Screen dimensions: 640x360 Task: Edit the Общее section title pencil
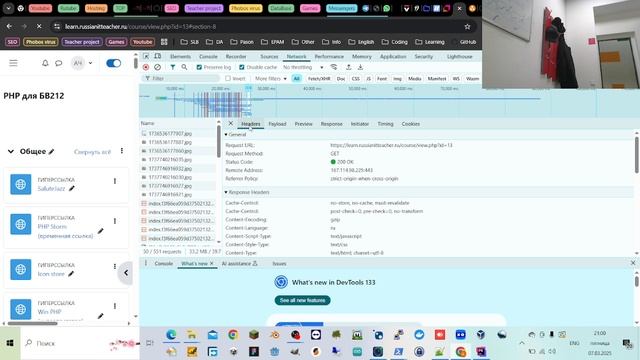(51, 152)
